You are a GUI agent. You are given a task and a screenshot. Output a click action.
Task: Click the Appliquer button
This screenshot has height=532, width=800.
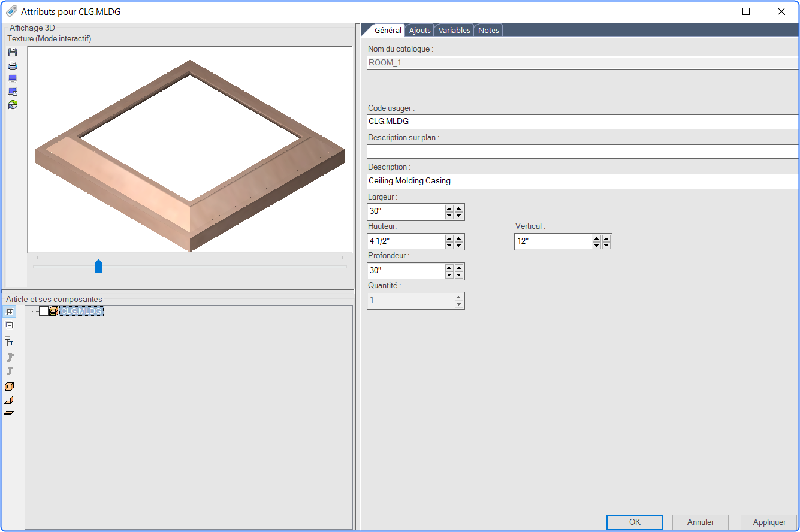pyautogui.click(x=769, y=522)
